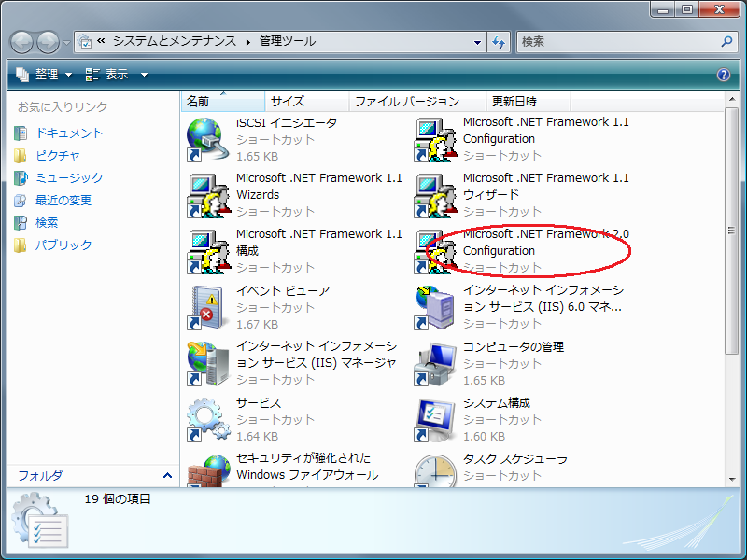Click the 検索 icon in favorites sidebar
Screen dimensions: 747x560
(21, 222)
